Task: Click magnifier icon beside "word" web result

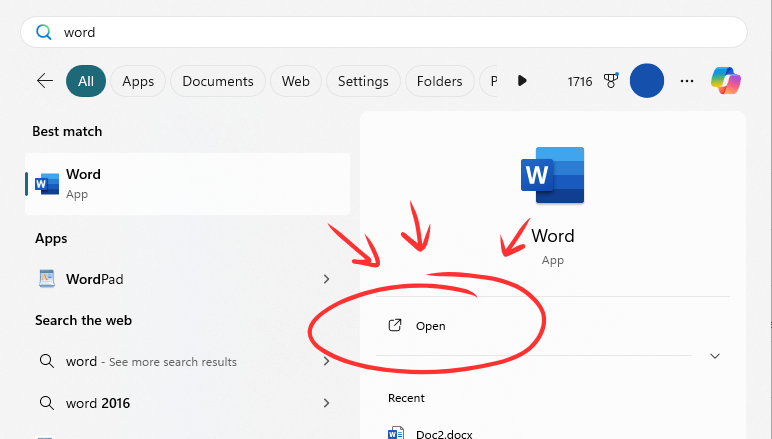Action: tap(47, 361)
